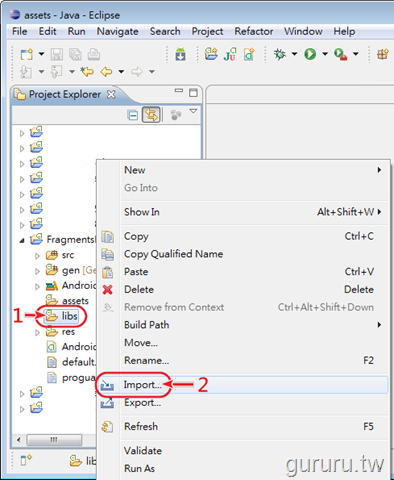The image size is (394, 480).
Task: Click the horizontal scrollbar thumb in Project Explorer
Action: pyautogui.click(x=54, y=440)
